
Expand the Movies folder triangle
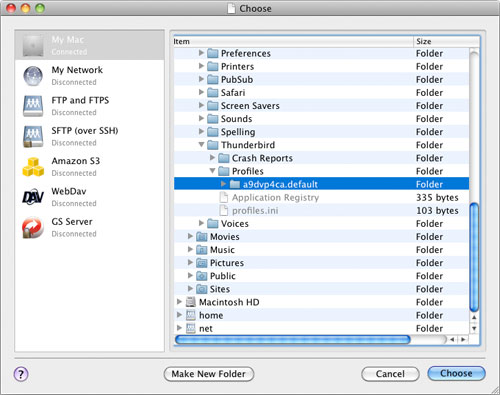click(x=190, y=236)
